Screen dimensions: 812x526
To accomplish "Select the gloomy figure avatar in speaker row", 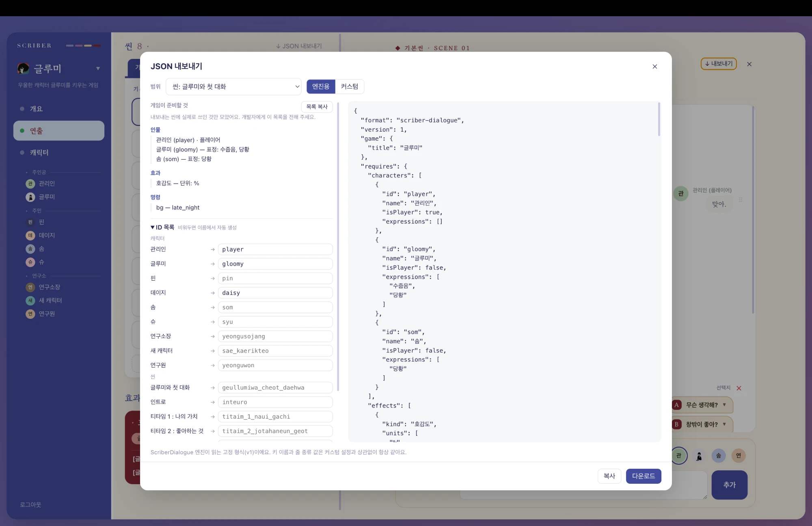I will click(x=699, y=456).
